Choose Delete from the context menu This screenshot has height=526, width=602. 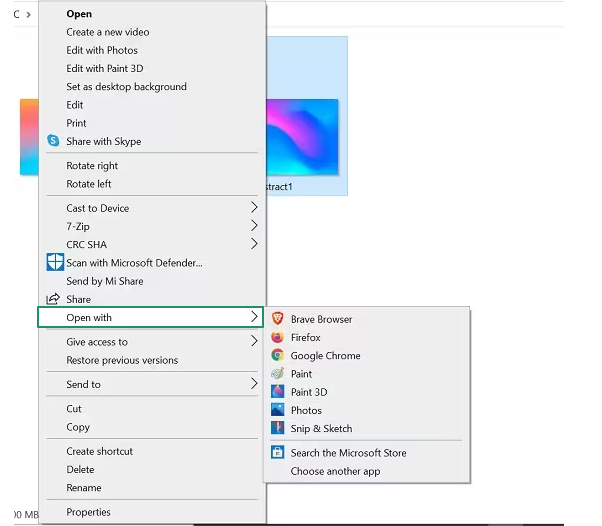coord(80,469)
